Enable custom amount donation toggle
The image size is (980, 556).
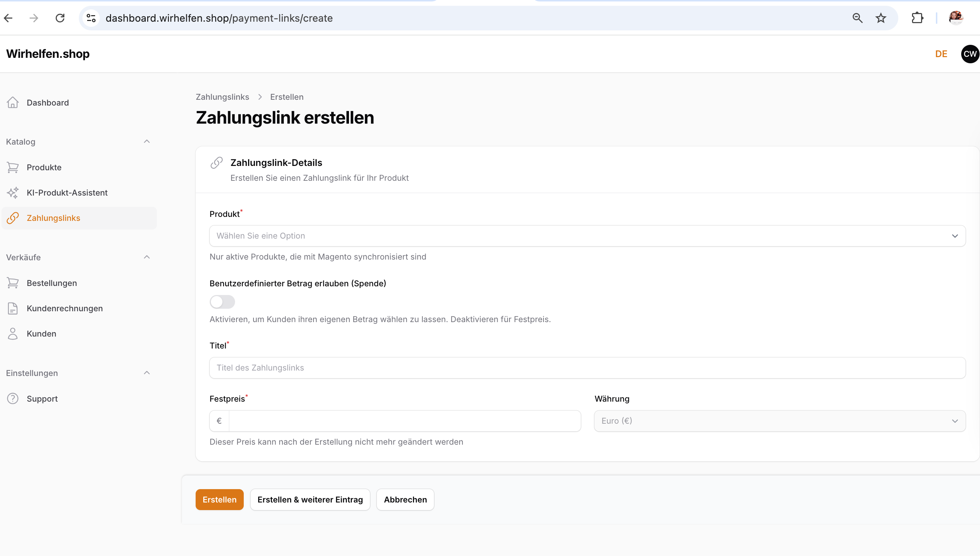(222, 301)
